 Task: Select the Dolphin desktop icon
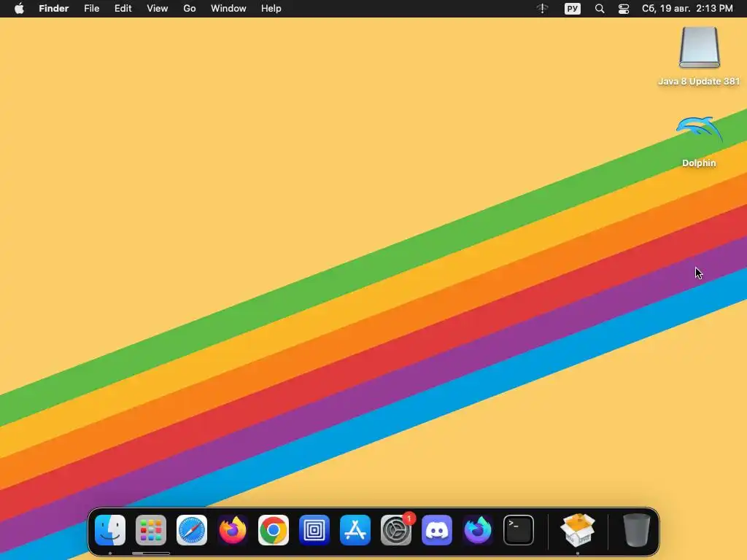point(700,130)
